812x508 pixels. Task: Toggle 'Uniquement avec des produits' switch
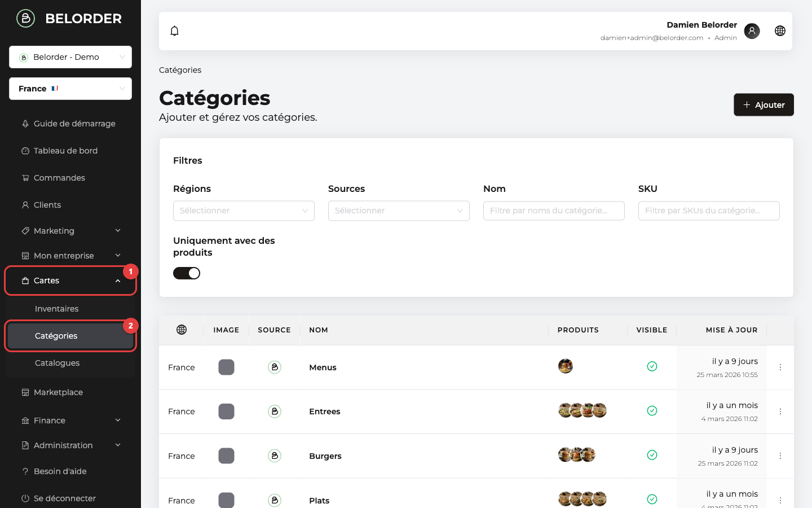tap(187, 273)
